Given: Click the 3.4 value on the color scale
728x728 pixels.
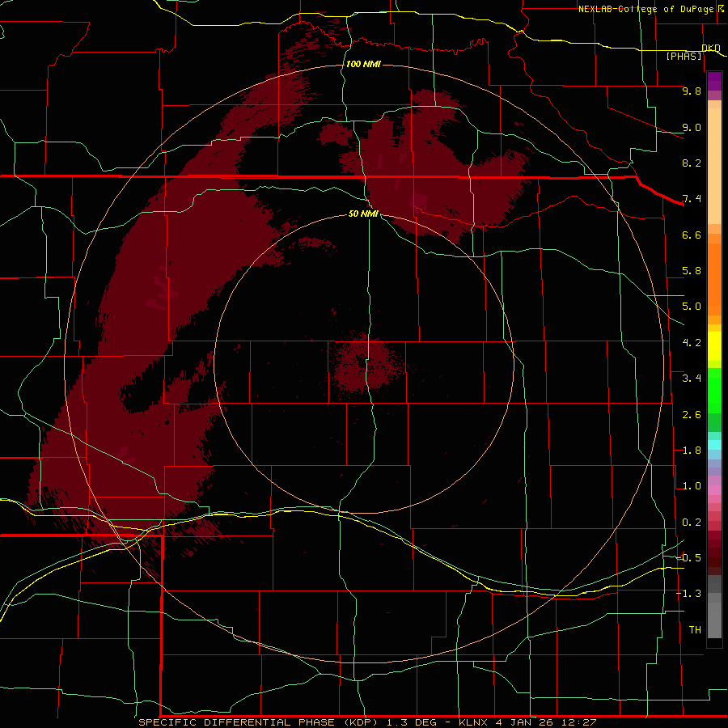Looking at the screenshot, I should (x=692, y=379).
